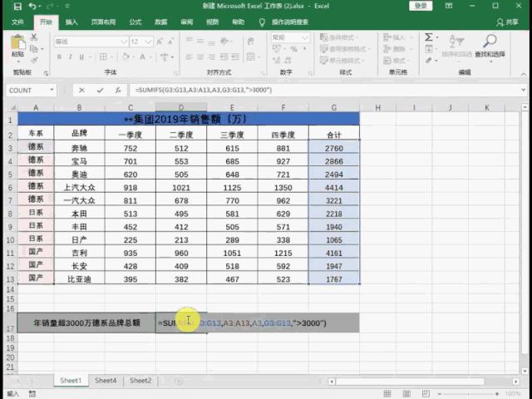Click the Wrap text icon

pos(251,42)
